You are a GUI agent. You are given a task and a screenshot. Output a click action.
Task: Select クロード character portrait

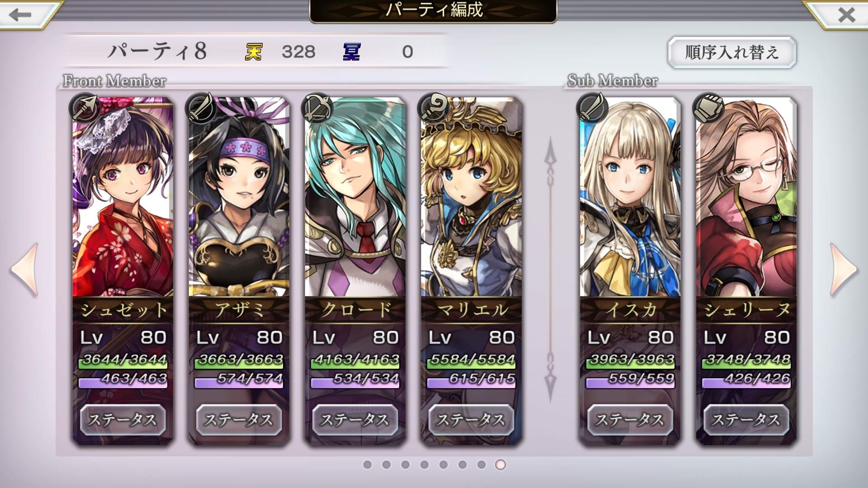click(355, 199)
